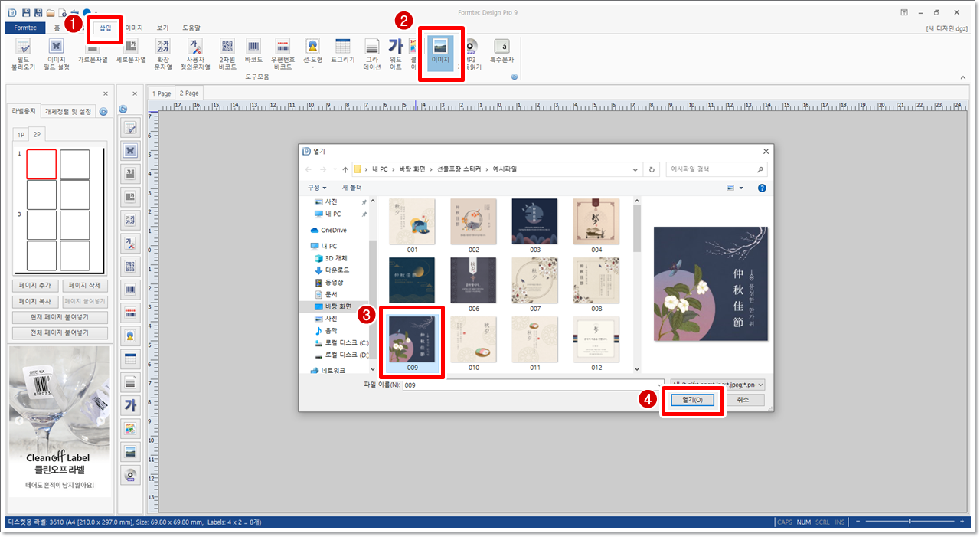Click the 페이지 삭제 button
The width and height of the screenshot is (980, 537).
(x=84, y=285)
